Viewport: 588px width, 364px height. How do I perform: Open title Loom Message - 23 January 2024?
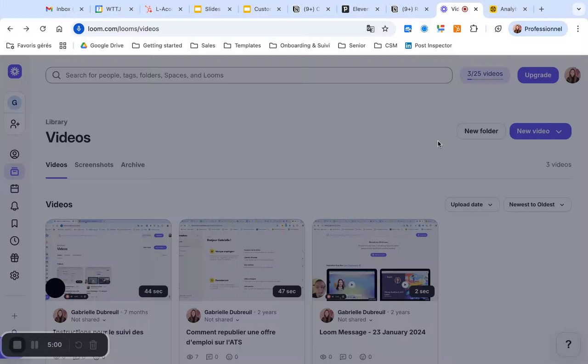coord(373,332)
